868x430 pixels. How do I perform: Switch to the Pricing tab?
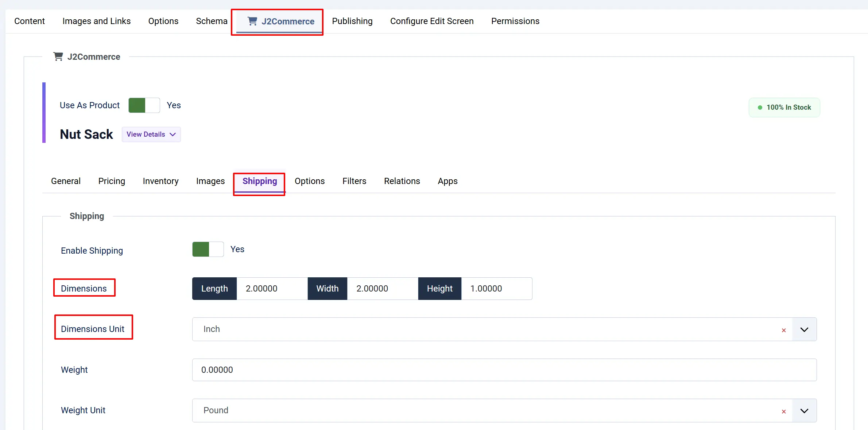click(x=112, y=181)
